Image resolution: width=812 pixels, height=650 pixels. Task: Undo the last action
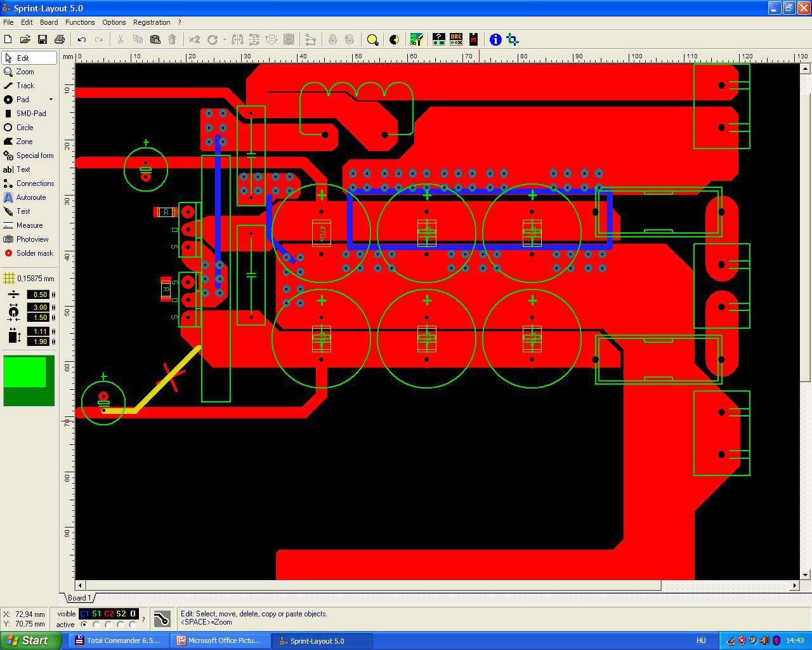82,39
